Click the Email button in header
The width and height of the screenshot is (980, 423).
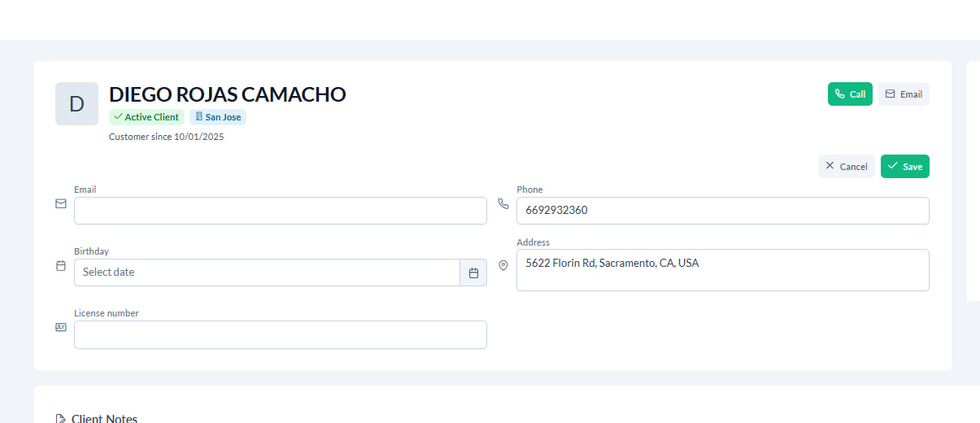point(903,94)
